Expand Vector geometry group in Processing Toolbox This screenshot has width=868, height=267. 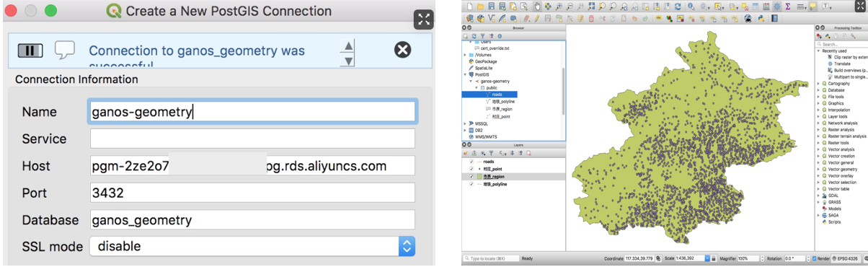pos(818,169)
